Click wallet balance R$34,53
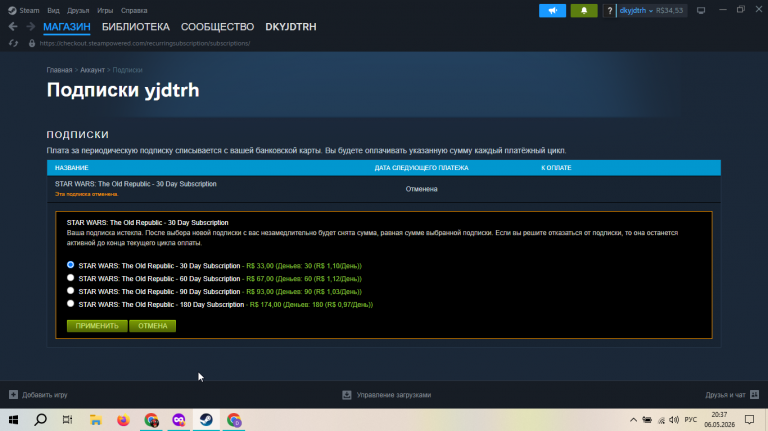This screenshot has width=768, height=431. [x=670, y=10]
